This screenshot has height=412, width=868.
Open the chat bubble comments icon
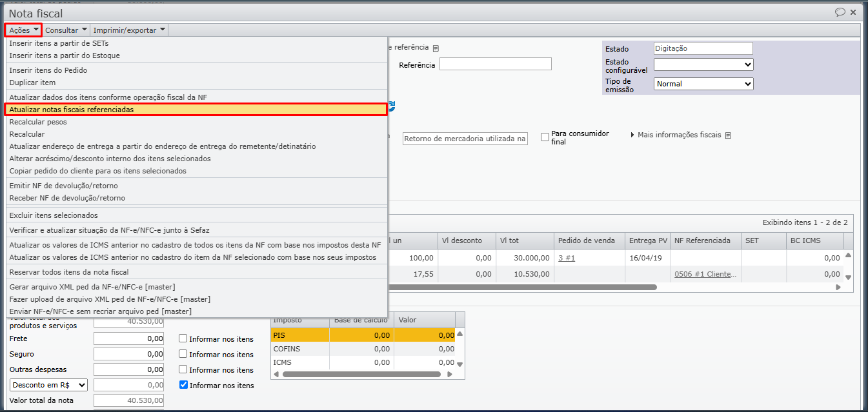(x=840, y=12)
